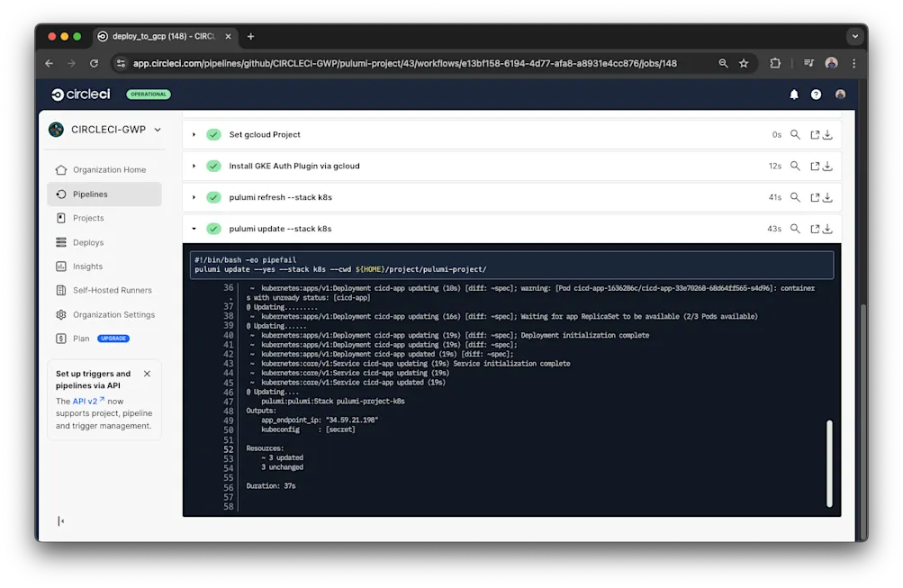Click the CircleCI logo in the header
Screen dimensions: 903x588
(x=79, y=94)
